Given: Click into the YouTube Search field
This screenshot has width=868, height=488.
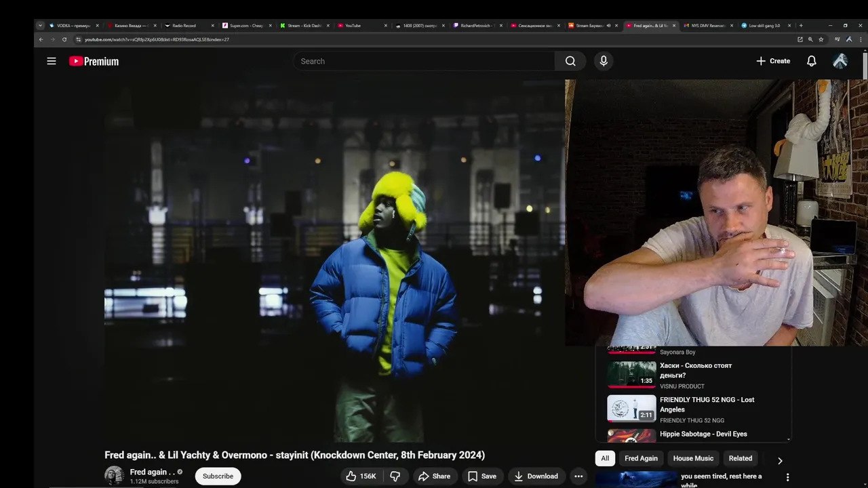Looking at the screenshot, I should coord(424,61).
